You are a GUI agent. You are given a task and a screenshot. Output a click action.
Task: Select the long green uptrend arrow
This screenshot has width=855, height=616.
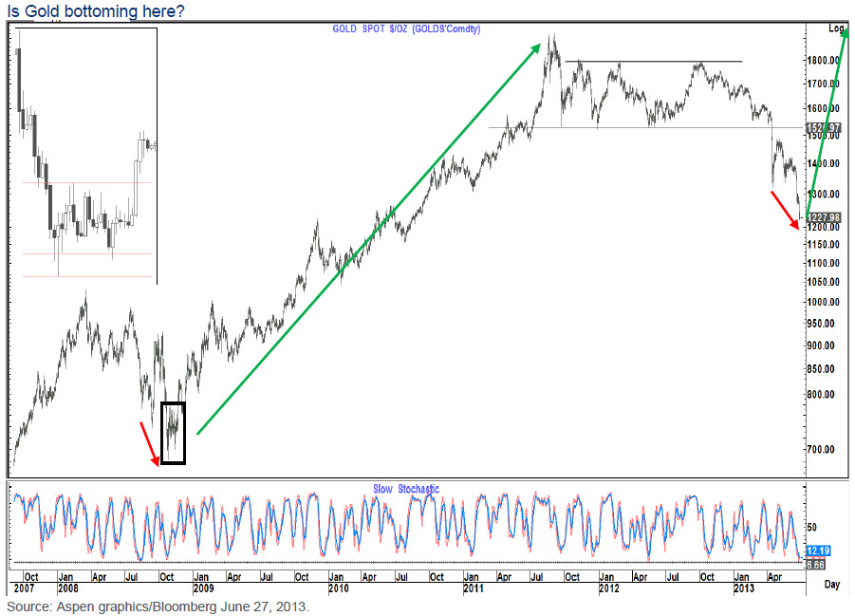click(x=370, y=237)
